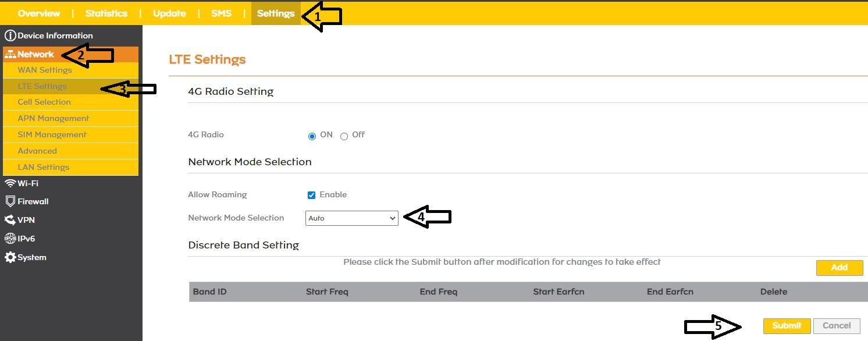This screenshot has height=341, width=868.
Task: Click the Network sidebar icon
Action: (x=10, y=55)
